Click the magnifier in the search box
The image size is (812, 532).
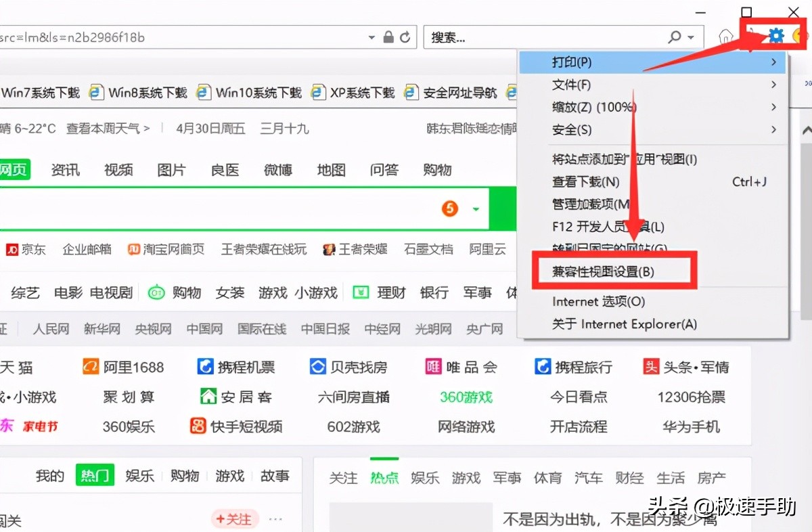tap(675, 37)
